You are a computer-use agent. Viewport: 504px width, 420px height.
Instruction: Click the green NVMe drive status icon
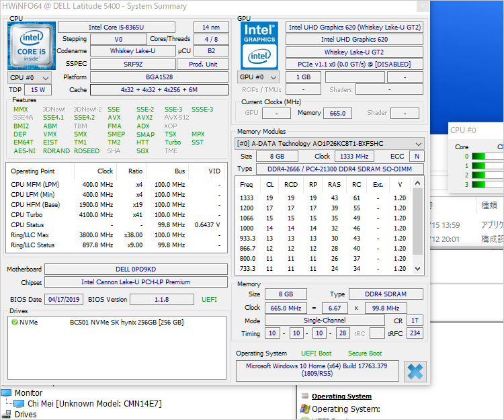click(x=14, y=322)
